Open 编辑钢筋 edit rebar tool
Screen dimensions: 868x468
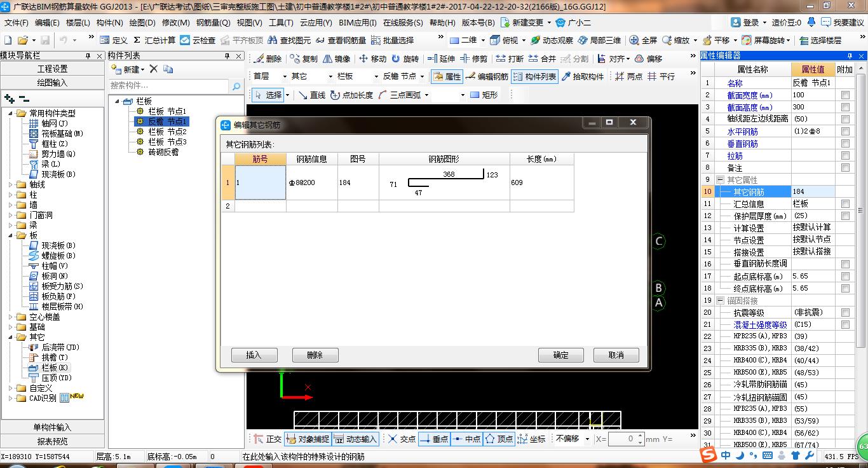(487, 76)
